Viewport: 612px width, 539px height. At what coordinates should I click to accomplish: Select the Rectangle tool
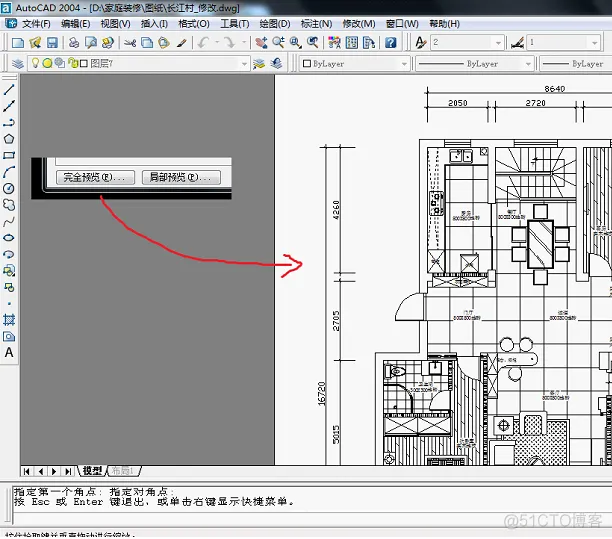[9, 155]
